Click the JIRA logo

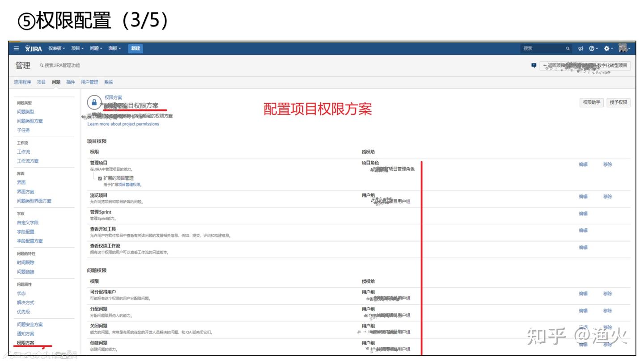[34, 48]
